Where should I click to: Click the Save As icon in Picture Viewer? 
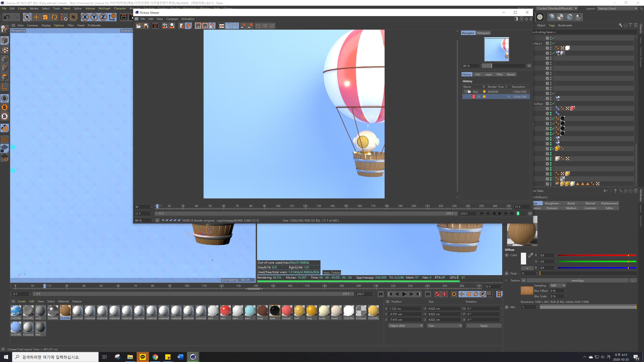pyautogui.click(x=146, y=26)
